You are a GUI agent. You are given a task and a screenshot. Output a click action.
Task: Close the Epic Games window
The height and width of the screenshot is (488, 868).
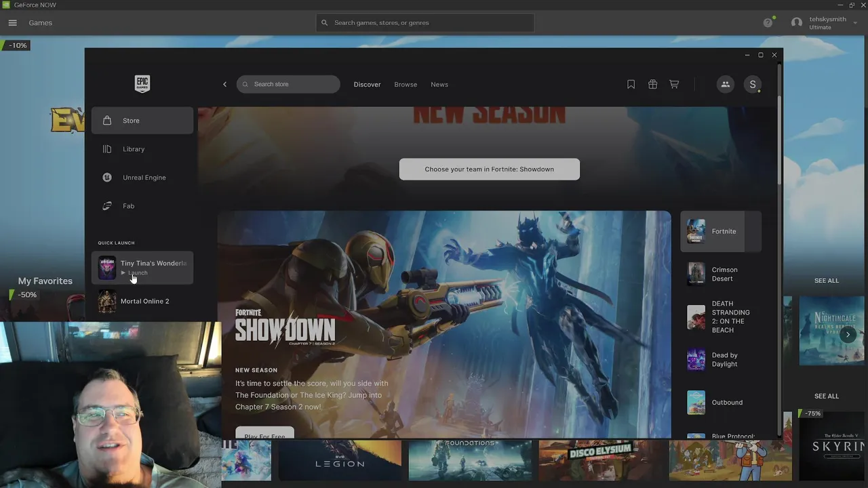pyautogui.click(x=774, y=55)
